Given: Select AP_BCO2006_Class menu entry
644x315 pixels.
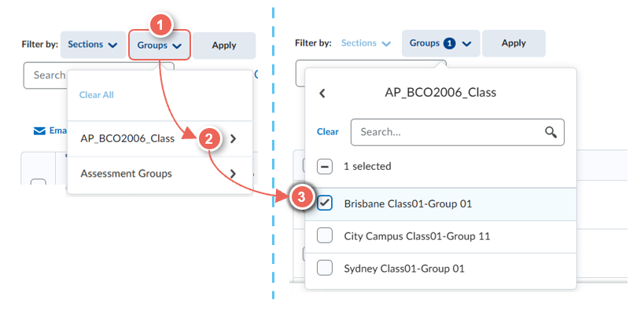Looking at the screenshot, I should point(126,139).
